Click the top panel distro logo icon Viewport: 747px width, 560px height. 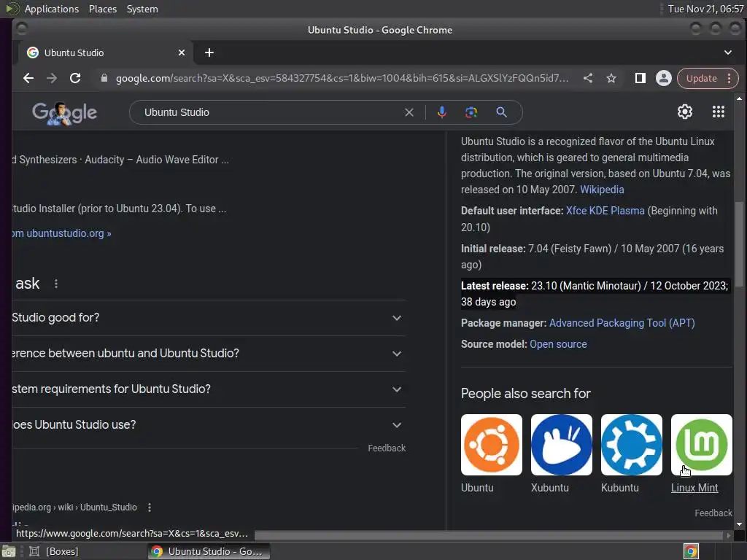click(x=12, y=9)
